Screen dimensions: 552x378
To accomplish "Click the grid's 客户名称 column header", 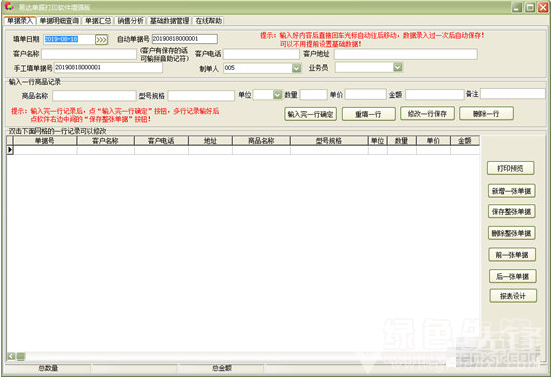I will coord(105,141).
